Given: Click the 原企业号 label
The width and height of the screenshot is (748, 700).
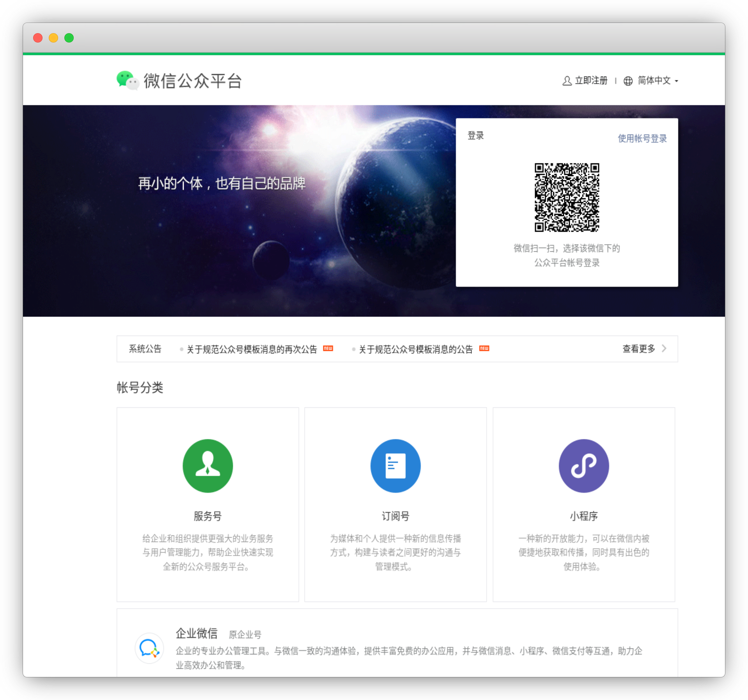Looking at the screenshot, I should pos(245,634).
